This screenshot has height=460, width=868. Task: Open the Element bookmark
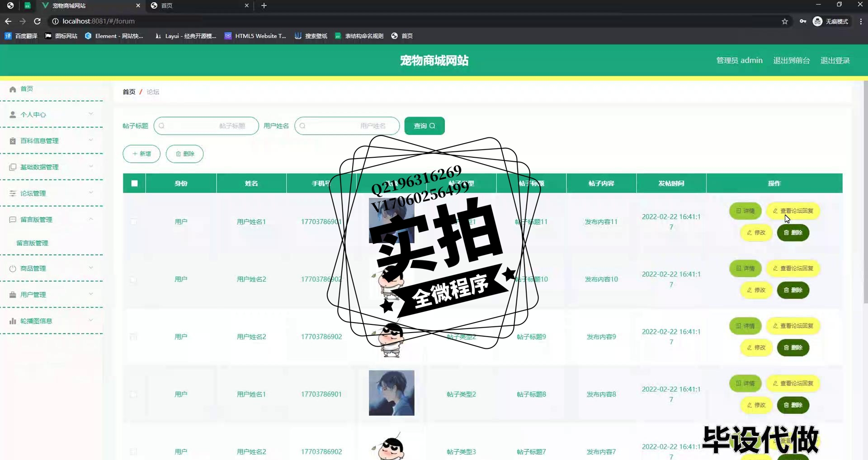114,36
